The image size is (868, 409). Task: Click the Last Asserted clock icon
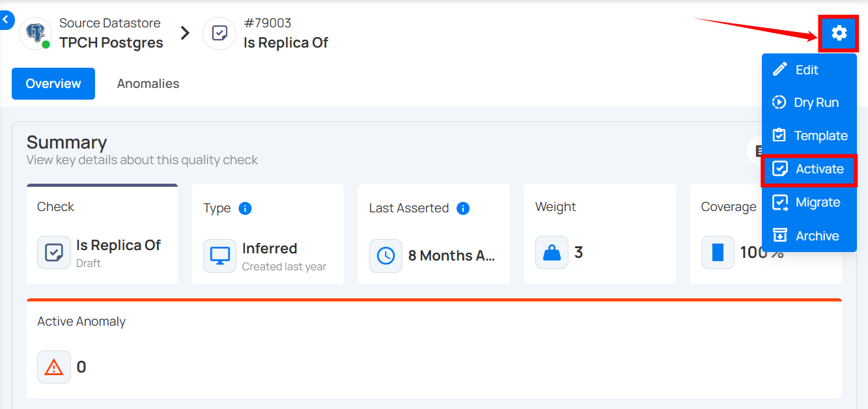click(x=385, y=256)
